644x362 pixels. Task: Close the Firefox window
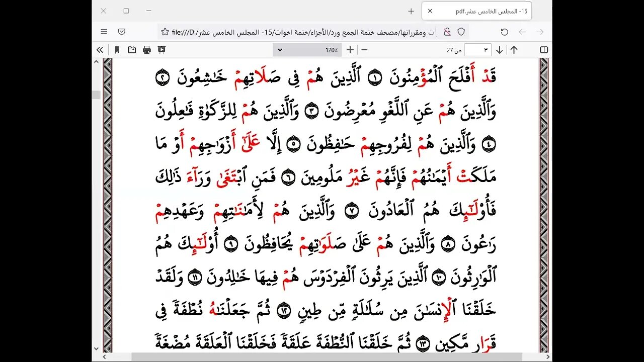pos(103,11)
